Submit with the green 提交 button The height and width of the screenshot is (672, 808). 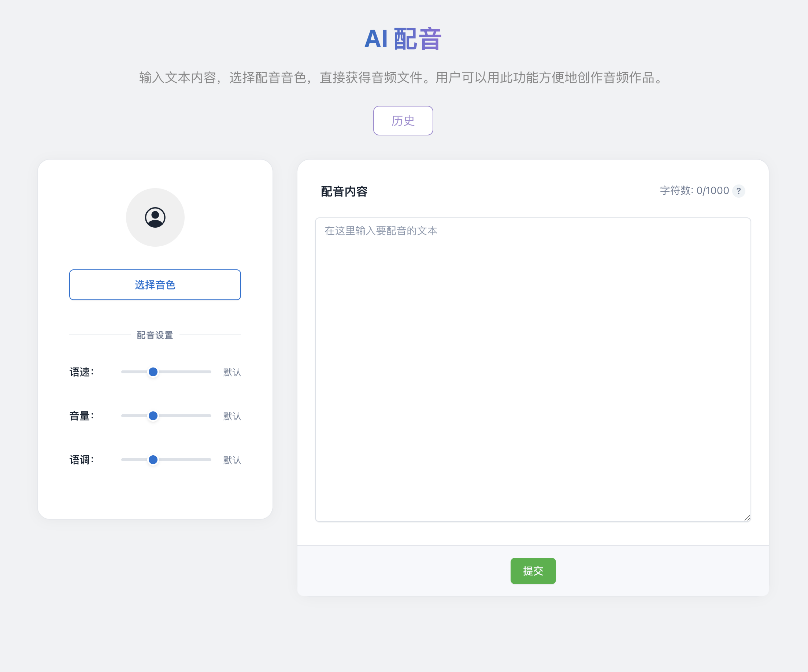coord(533,571)
